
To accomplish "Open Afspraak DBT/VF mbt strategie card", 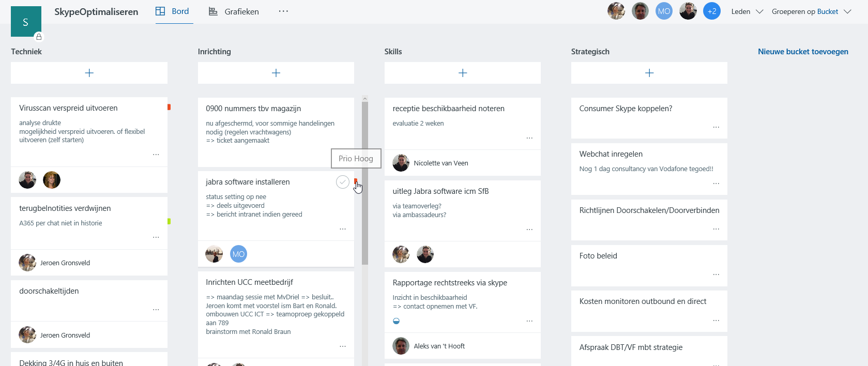I will pos(649,351).
